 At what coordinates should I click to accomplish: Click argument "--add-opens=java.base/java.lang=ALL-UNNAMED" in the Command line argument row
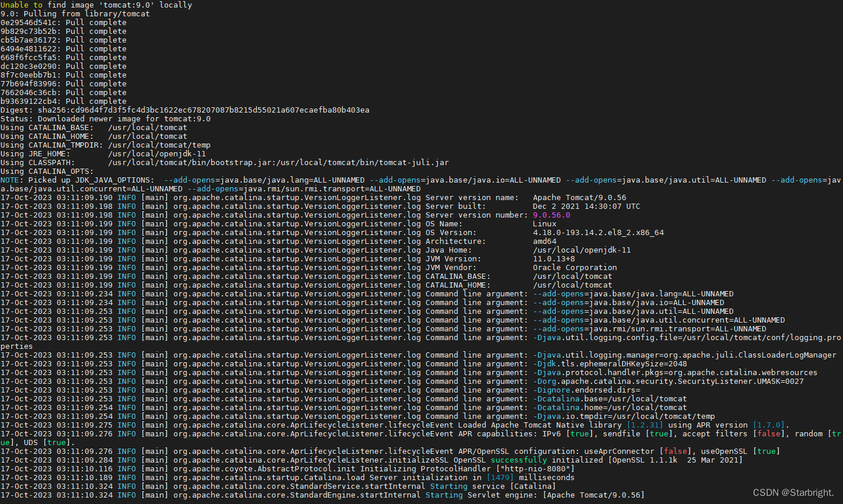[x=633, y=293]
